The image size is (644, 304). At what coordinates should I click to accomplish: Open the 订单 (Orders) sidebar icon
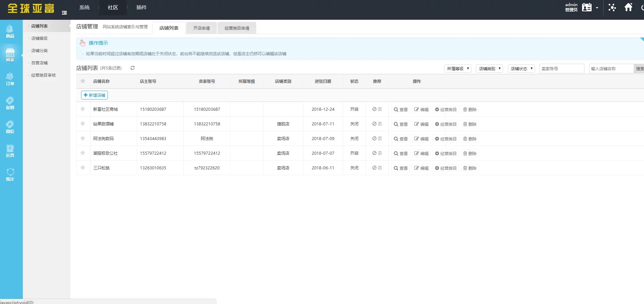[x=10, y=79]
